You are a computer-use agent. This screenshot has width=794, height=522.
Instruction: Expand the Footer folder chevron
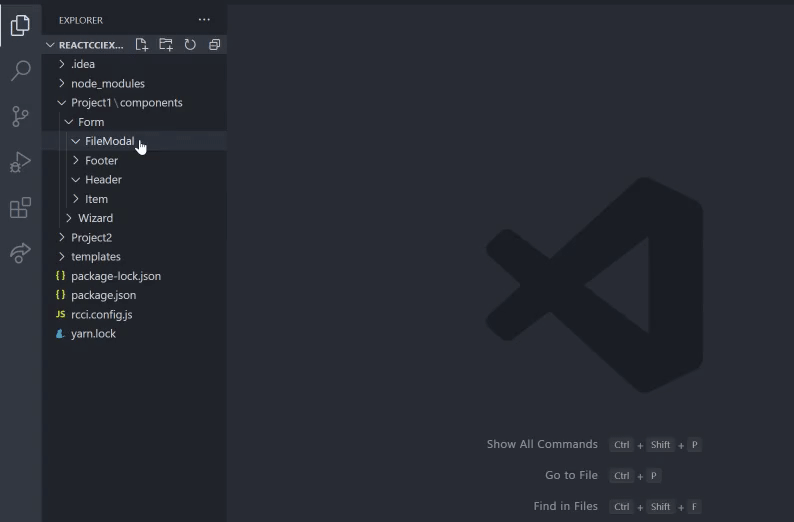(x=76, y=160)
